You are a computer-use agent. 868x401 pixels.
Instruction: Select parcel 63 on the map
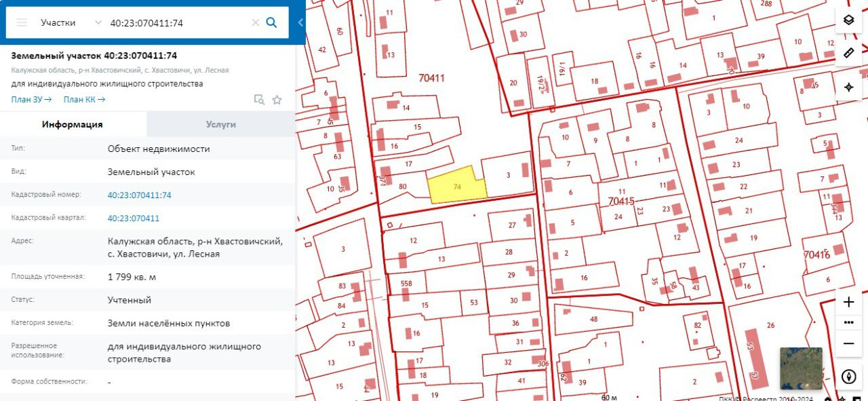point(338,157)
